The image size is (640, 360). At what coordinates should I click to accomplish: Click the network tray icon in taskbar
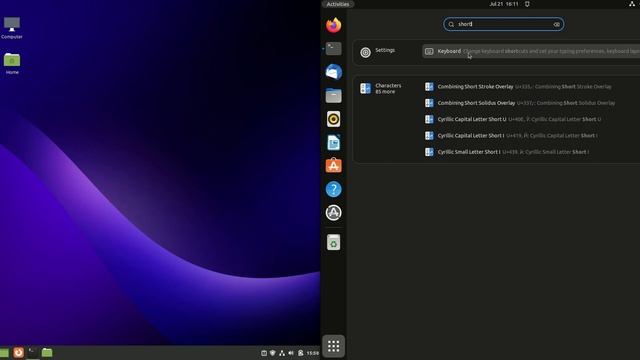pos(282,353)
